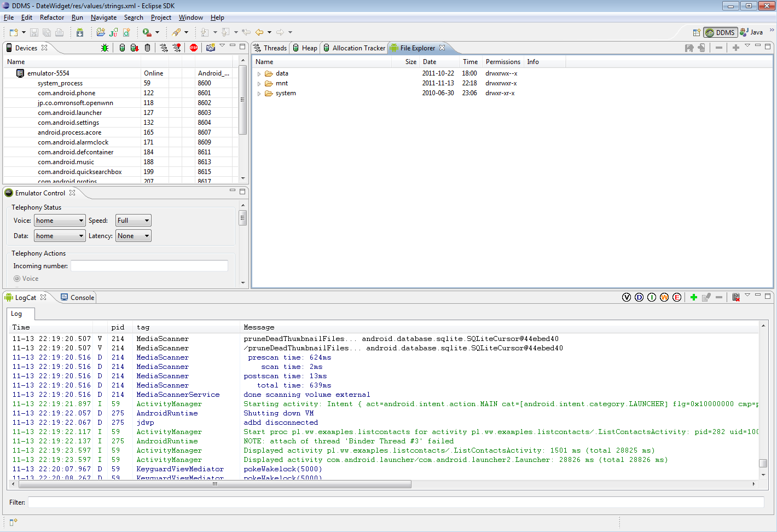Toggle the Error (E) log level filter

[x=677, y=297]
